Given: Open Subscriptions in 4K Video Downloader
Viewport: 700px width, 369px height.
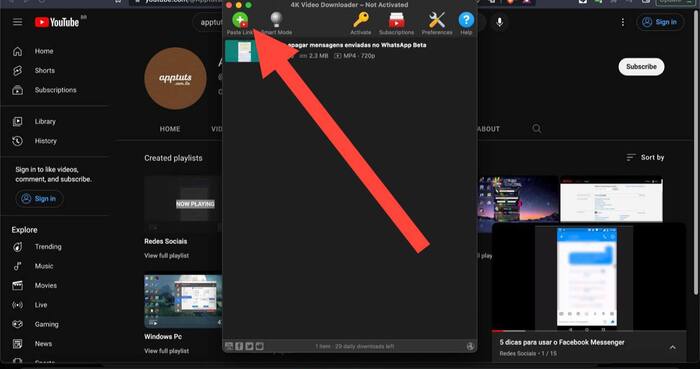Looking at the screenshot, I should tap(396, 23).
